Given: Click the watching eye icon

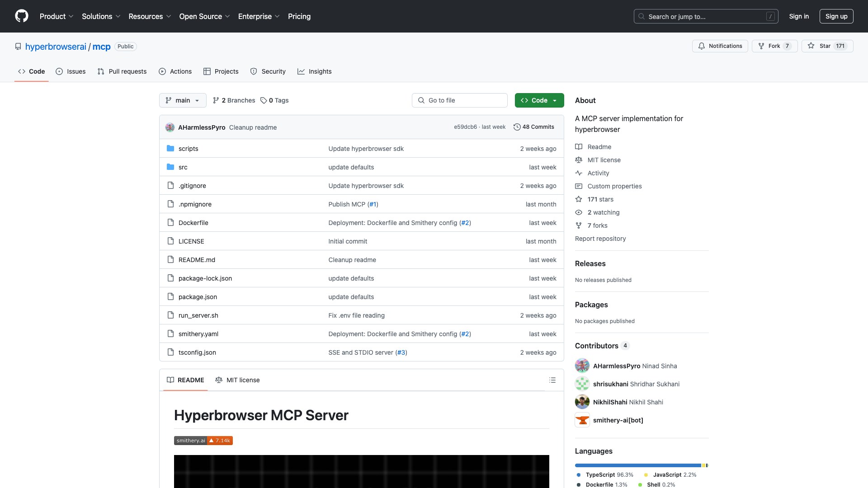Looking at the screenshot, I should pyautogui.click(x=579, y=212).
